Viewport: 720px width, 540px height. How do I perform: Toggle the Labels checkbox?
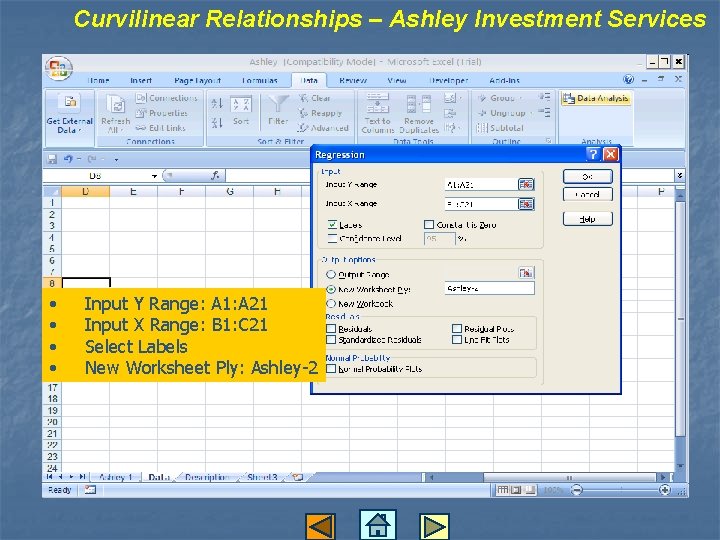[x=332, y=225]
